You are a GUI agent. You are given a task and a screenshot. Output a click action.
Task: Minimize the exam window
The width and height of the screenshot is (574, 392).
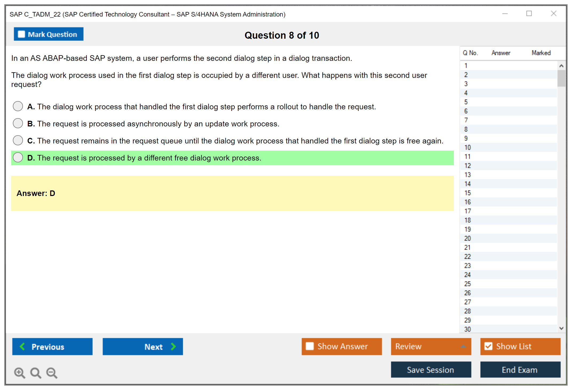pos(505,14)
